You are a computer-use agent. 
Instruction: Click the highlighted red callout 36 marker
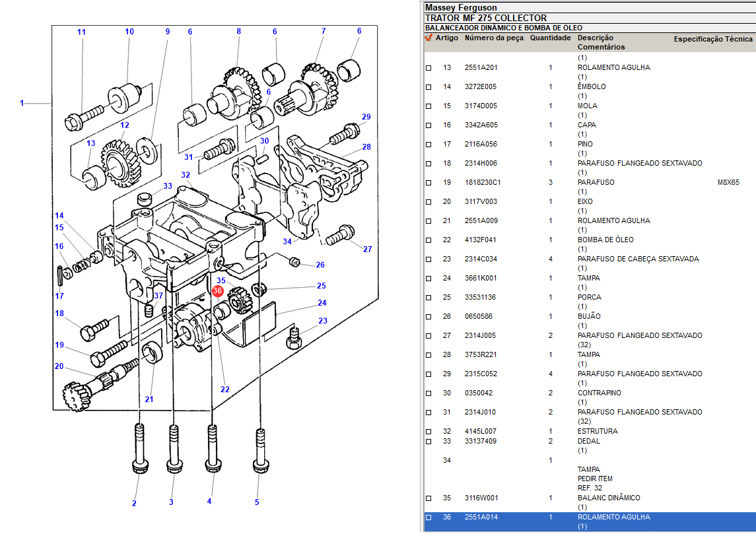tap(218, 291)
